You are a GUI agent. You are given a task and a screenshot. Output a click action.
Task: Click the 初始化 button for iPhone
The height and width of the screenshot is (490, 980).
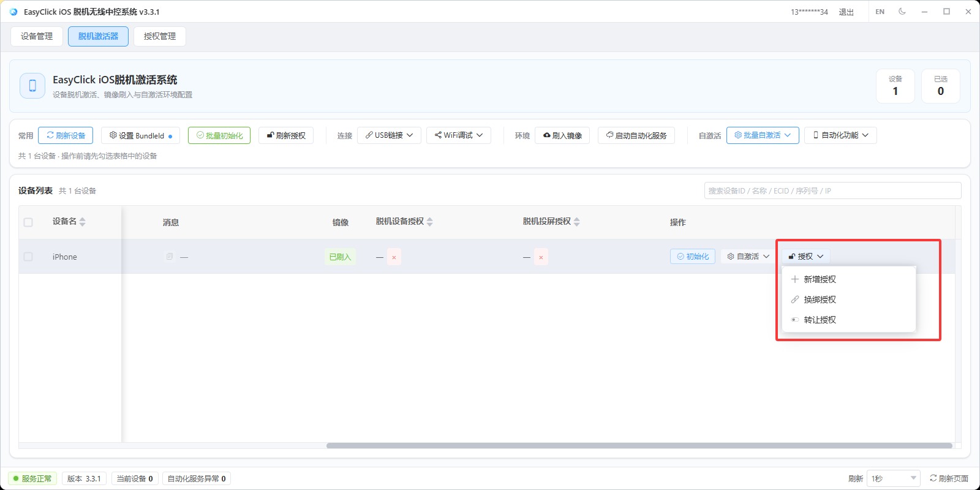point(693,257)
